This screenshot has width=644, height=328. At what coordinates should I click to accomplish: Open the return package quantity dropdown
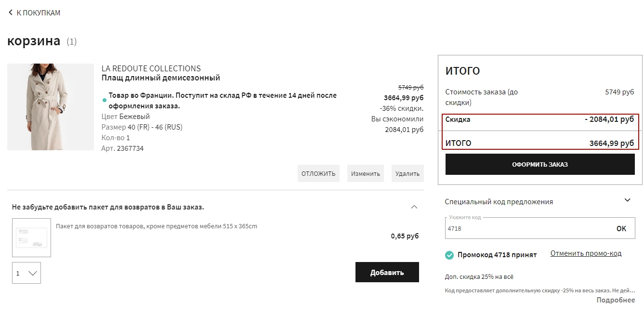pyautogui.click(x=26, y=273)
